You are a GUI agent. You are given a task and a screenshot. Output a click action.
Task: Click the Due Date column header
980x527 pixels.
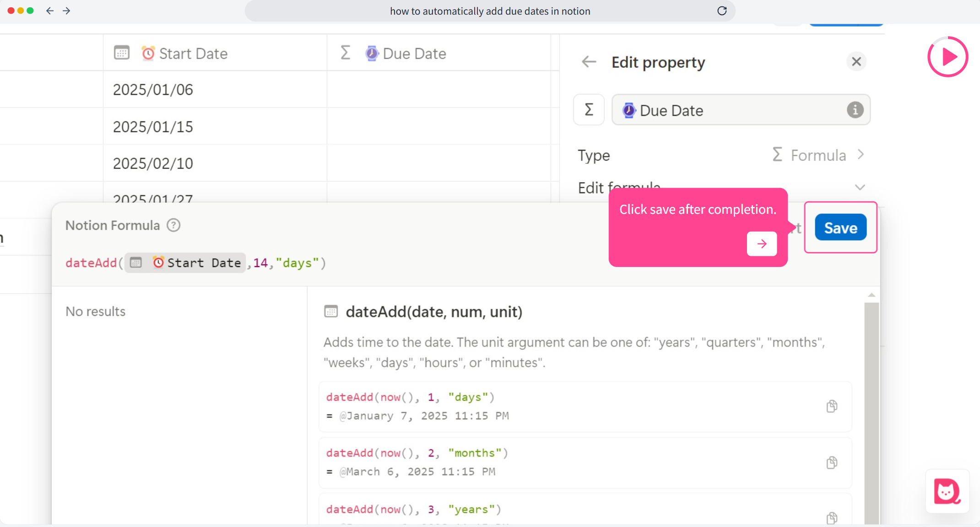pos(439,53)
